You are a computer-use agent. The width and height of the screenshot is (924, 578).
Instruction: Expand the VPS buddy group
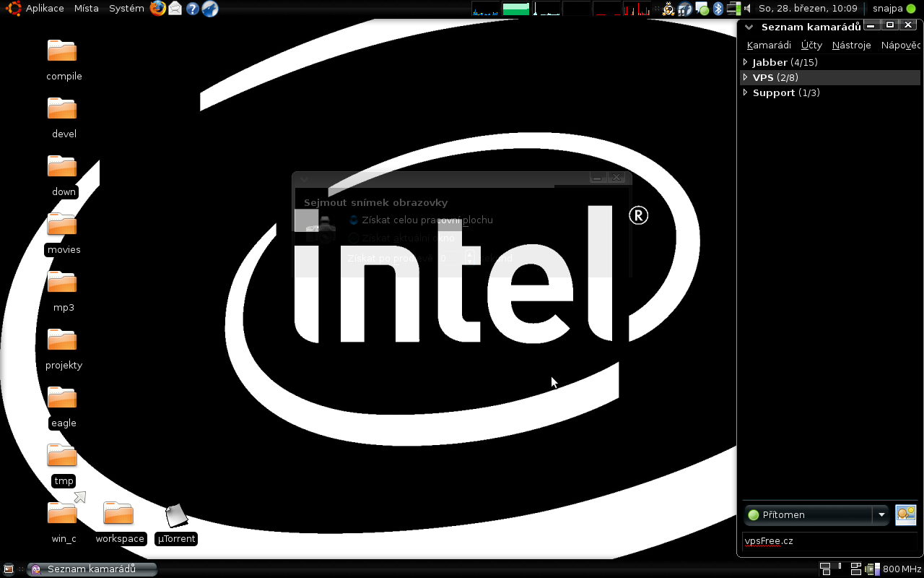coord(746,77)
